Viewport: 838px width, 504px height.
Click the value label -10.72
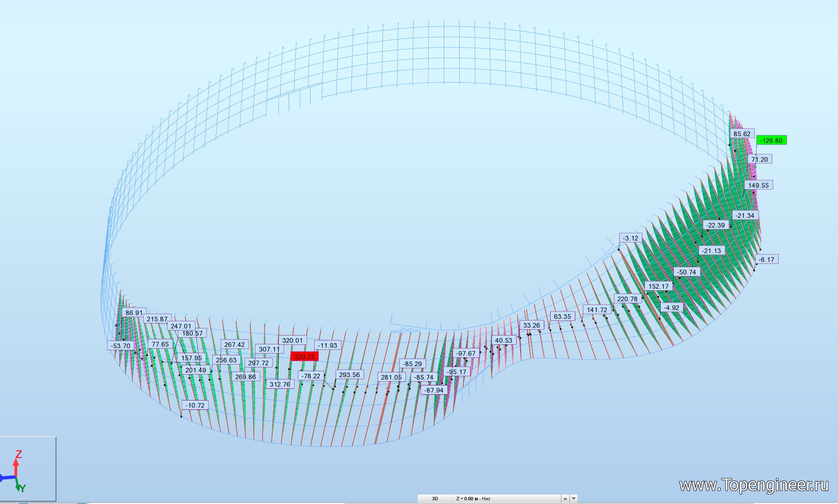(x=195, y=405)
